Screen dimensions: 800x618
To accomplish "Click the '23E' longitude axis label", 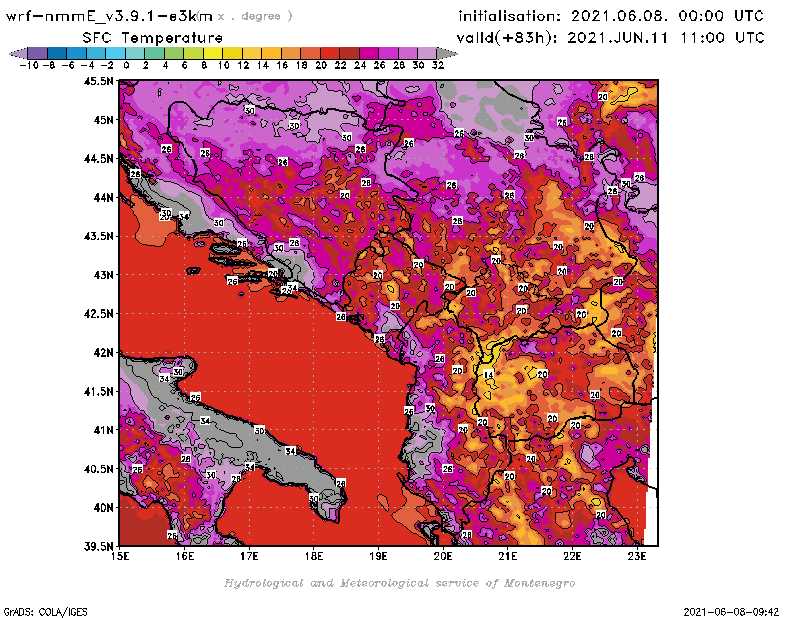I will pyautogui.click(x=637, y=556).
